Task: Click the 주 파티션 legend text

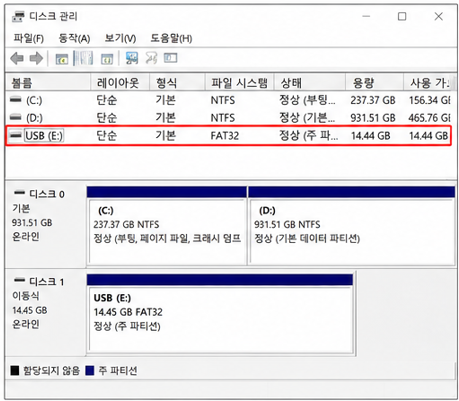Action: 118,370
